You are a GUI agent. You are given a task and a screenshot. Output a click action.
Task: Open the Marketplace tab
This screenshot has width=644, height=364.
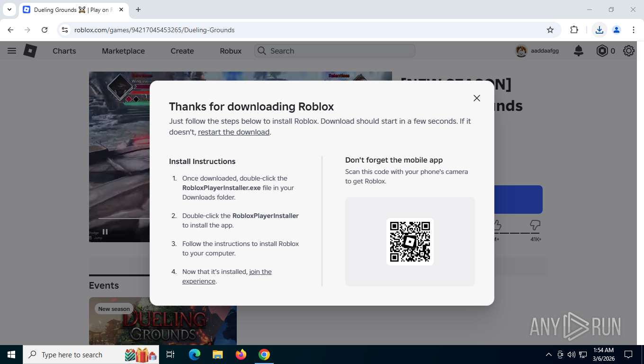(123, 51)
